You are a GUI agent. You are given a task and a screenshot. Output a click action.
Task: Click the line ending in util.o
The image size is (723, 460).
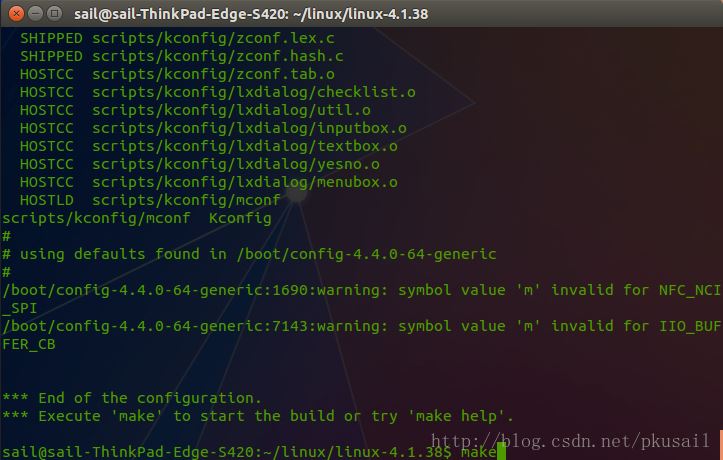pos(195,110)
